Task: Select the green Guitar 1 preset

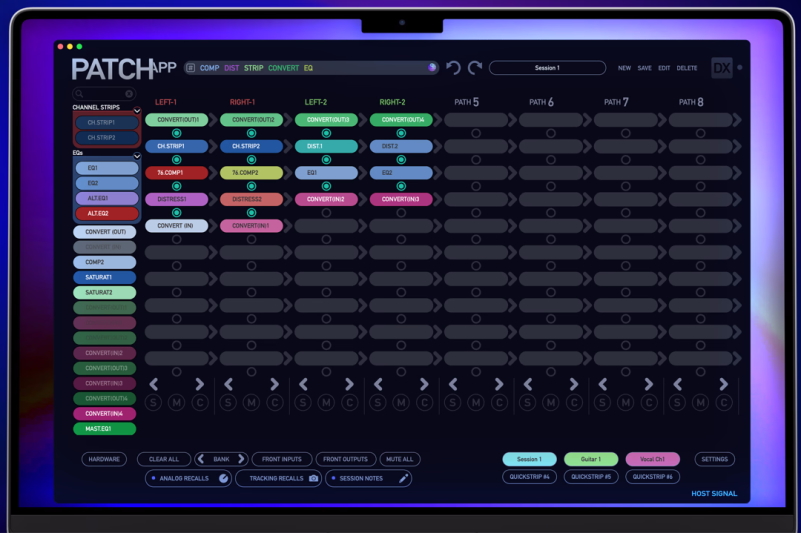Action: coord(591,459)
